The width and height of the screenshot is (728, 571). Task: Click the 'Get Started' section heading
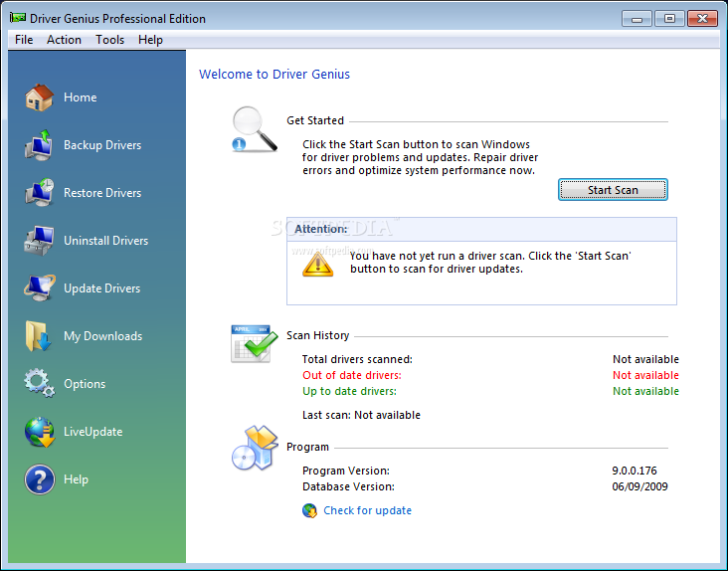tap(315, 120)
